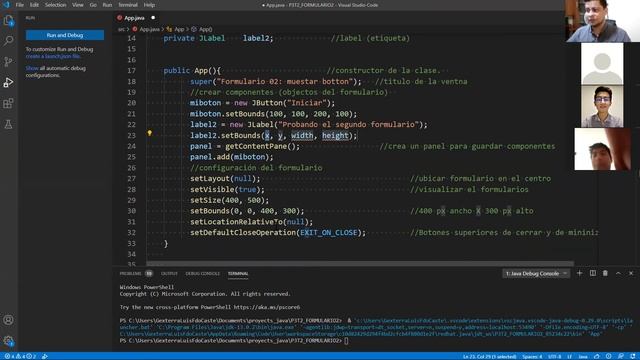Click the Java language mode status entry

(x=583, y=356)
